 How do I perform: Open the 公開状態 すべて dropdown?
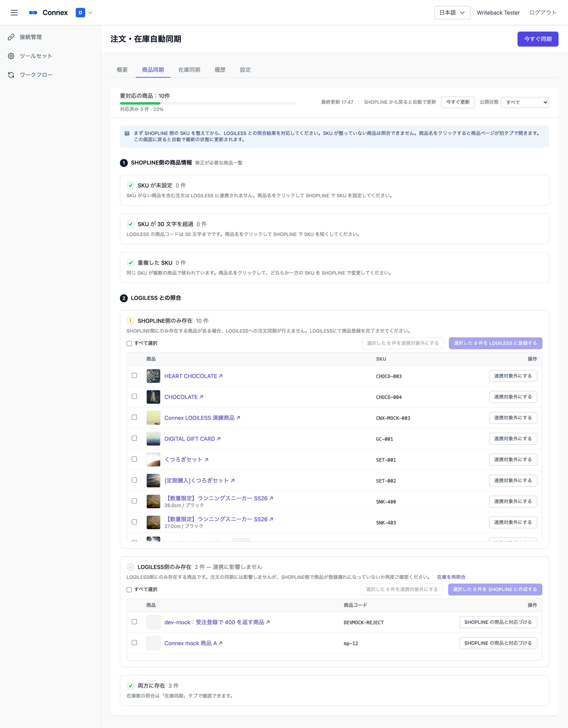[x=525, y=102]
